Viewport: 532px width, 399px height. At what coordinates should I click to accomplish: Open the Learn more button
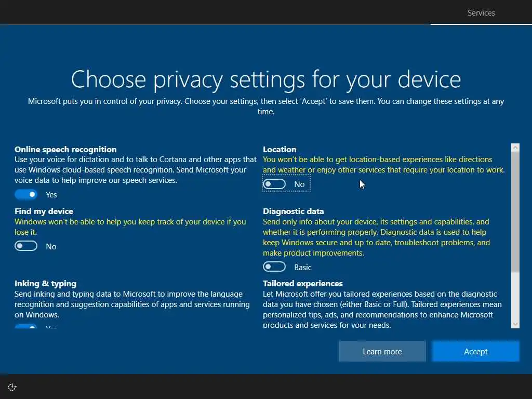pos(382,352)
